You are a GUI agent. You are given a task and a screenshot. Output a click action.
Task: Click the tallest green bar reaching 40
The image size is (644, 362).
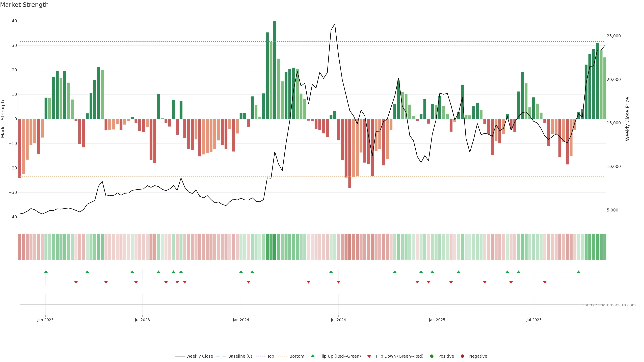tap(275, 70)
